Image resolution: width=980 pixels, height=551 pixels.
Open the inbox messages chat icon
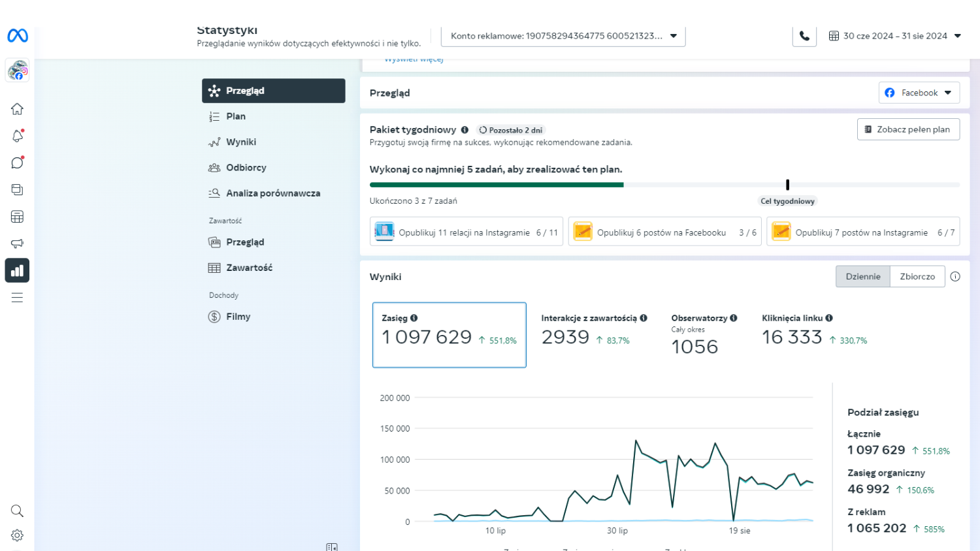17,163
